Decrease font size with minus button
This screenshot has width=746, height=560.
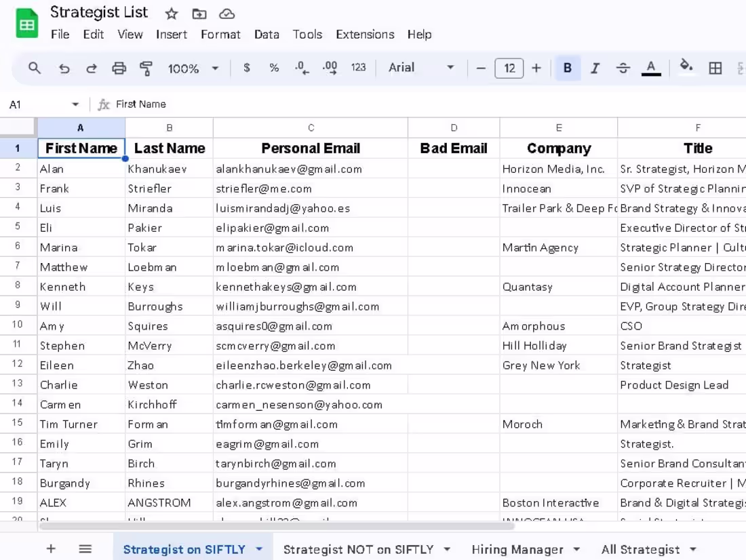tap(481, 68)
